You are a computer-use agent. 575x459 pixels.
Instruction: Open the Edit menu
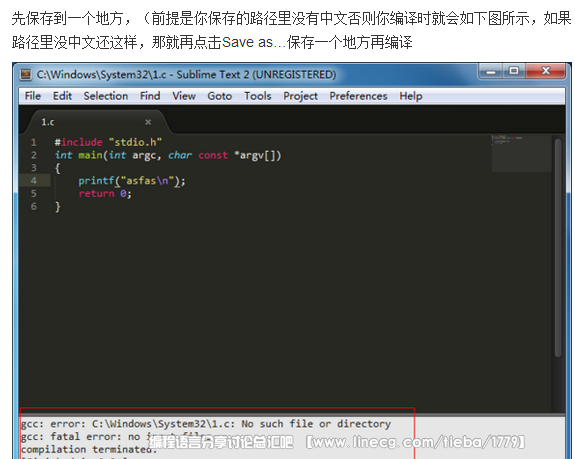(62, 96)
